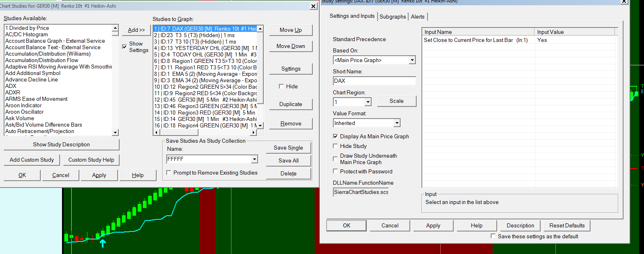Select the Settings and Inputs tab

[x=352, y=16]
